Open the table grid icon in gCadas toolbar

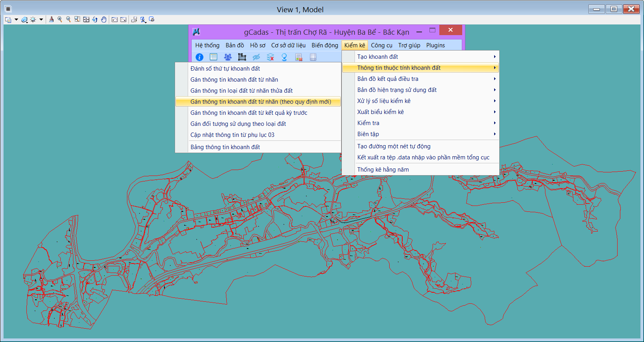(213, 57)
